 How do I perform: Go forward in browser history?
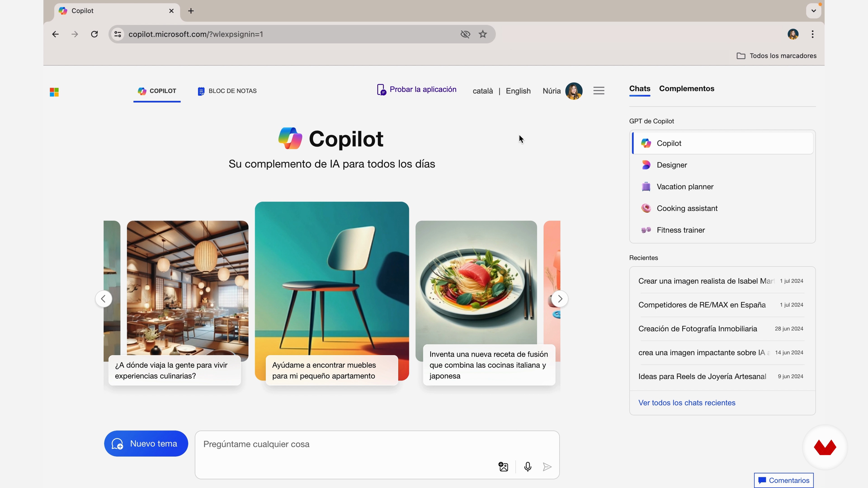click(75, 34)
